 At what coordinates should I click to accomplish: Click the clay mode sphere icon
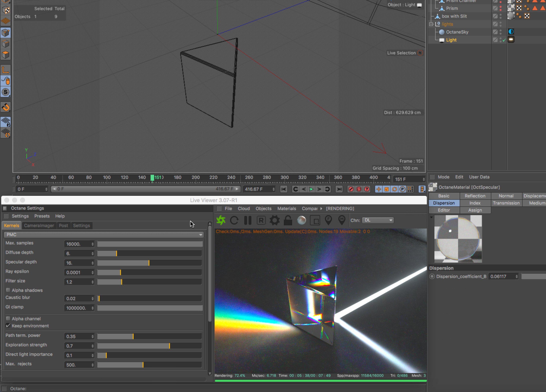(301, 220)
